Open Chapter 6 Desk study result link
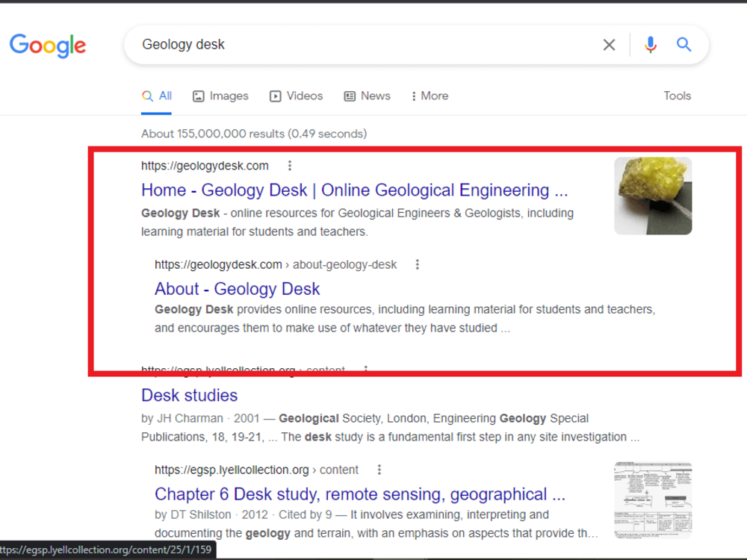747x560 pixels. pyautogui.click(x=360, y=494)
